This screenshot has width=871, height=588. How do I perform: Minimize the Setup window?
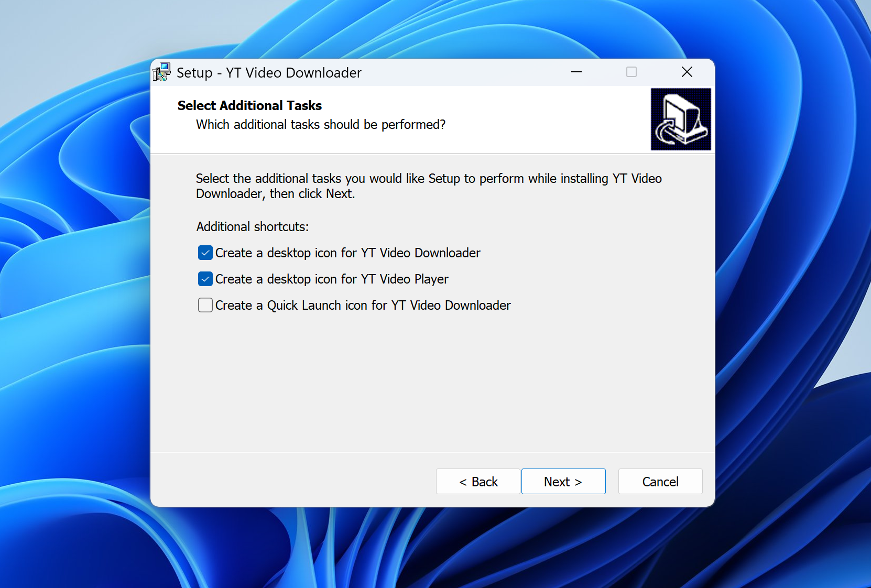click(x=576, y=72)
